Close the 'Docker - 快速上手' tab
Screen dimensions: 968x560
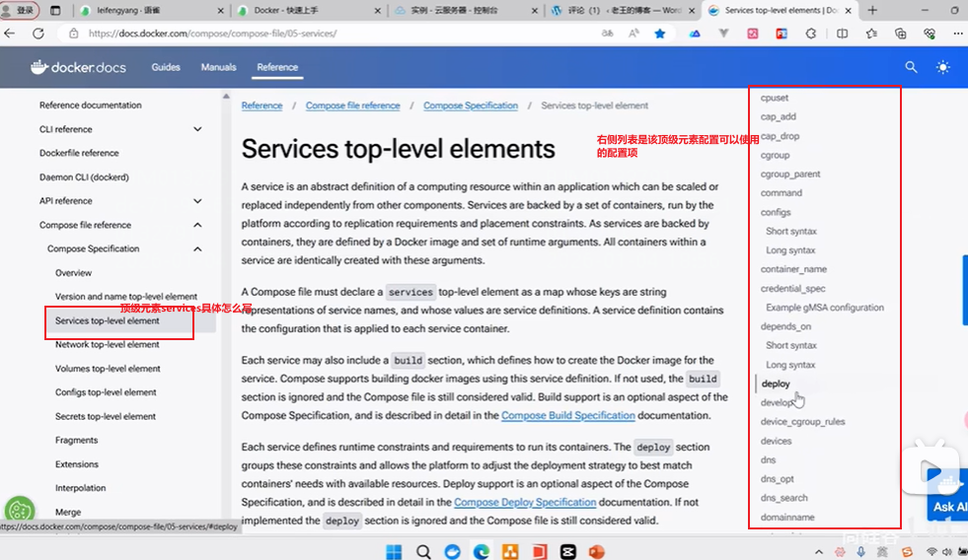pyautogui.click(x=378, y=11)
